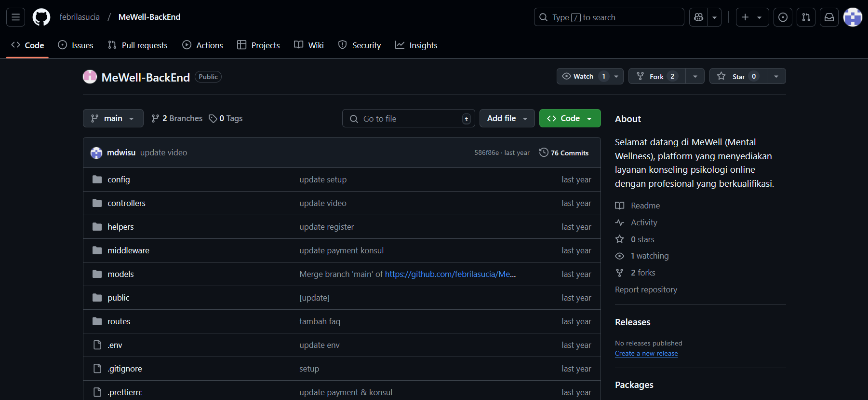Open 'update register' commit message
This screenshot has height=400, width=868.
[326, 227]
